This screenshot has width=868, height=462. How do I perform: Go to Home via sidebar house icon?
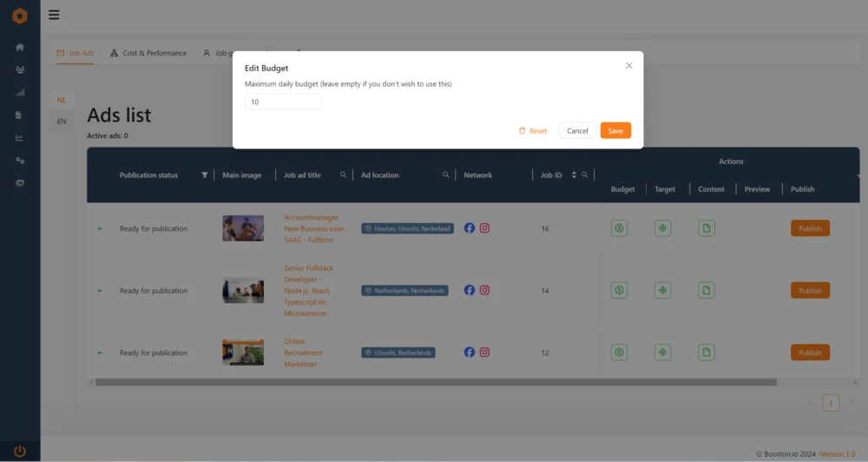[20, 48]
